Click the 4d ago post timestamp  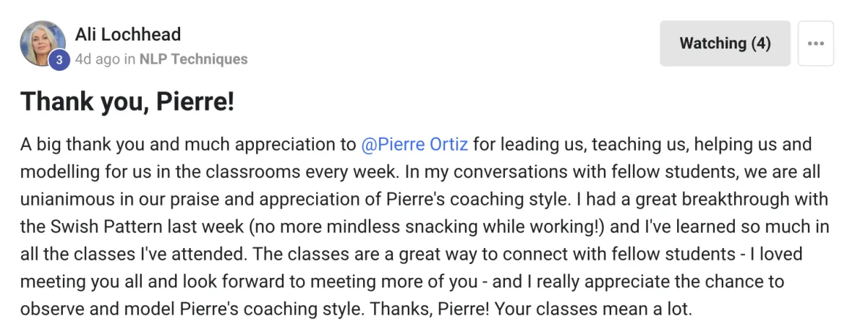tap(97, 59)
